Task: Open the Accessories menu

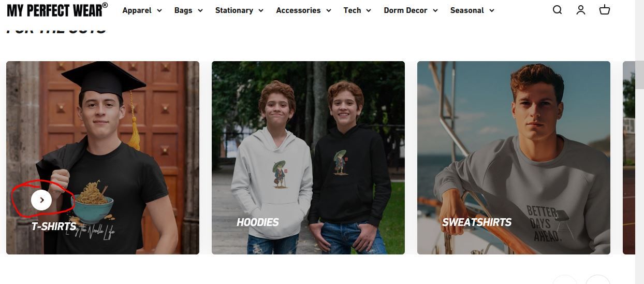Action: [x=304, y=10]
